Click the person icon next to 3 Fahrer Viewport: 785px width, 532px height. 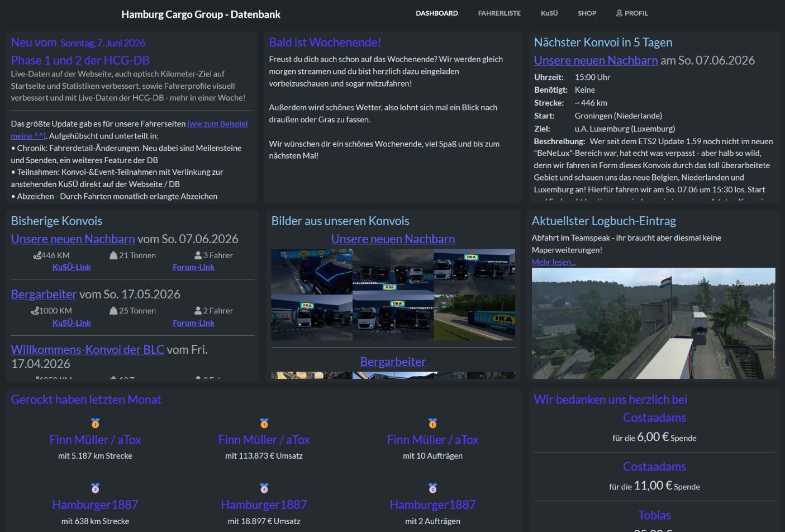click(x=198, y=255)
